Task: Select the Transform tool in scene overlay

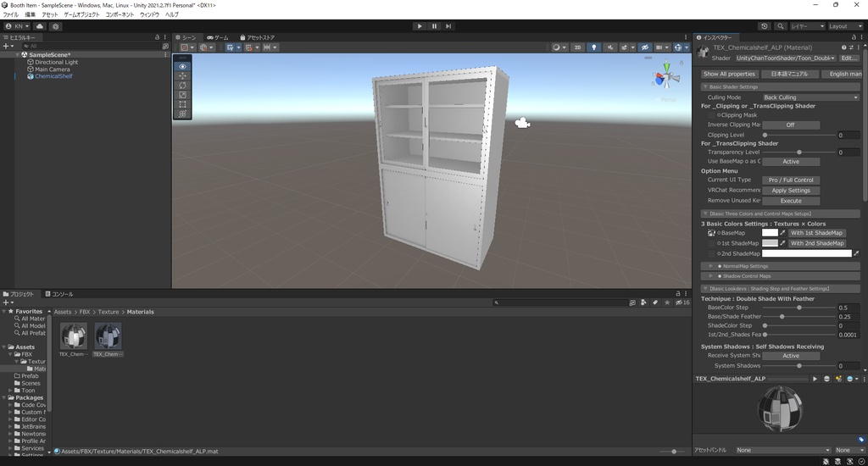Action: 183,114
